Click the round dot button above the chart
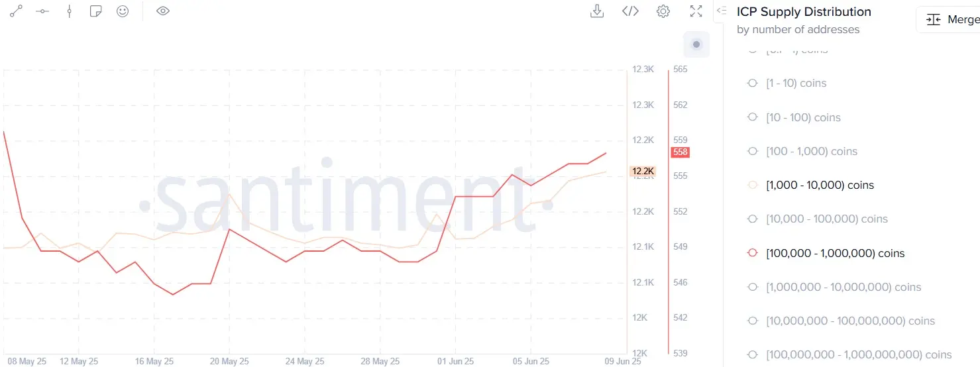This screenshot has height=367, width=980. point(696,44)
